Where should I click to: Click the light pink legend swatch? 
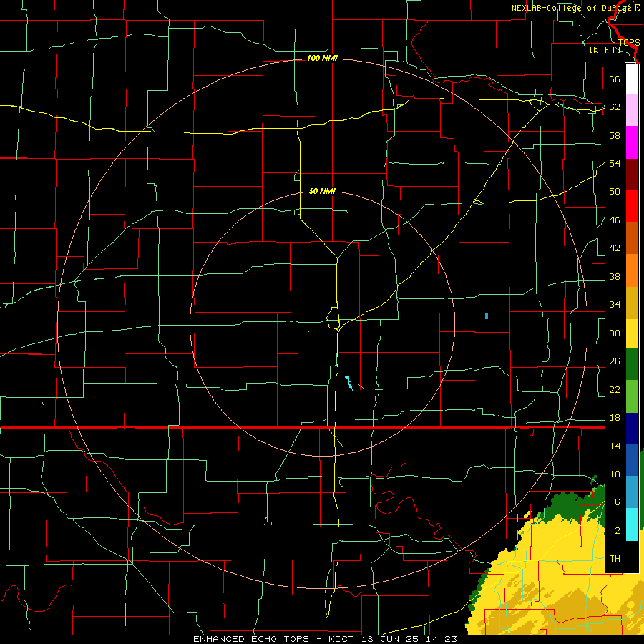coord(632,110)
